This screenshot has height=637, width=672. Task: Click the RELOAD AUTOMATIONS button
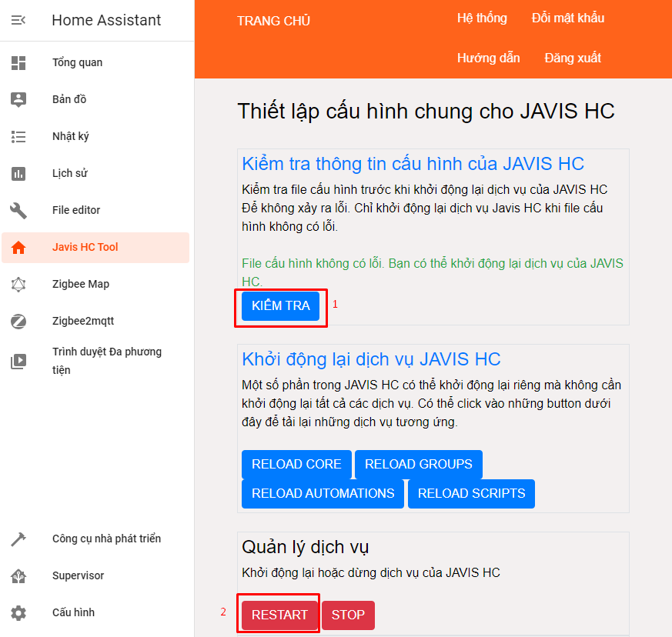click(x=323, y=493)
